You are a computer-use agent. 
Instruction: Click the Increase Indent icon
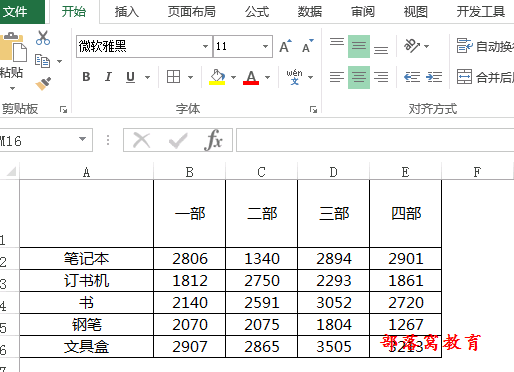(x=434, y=77)
